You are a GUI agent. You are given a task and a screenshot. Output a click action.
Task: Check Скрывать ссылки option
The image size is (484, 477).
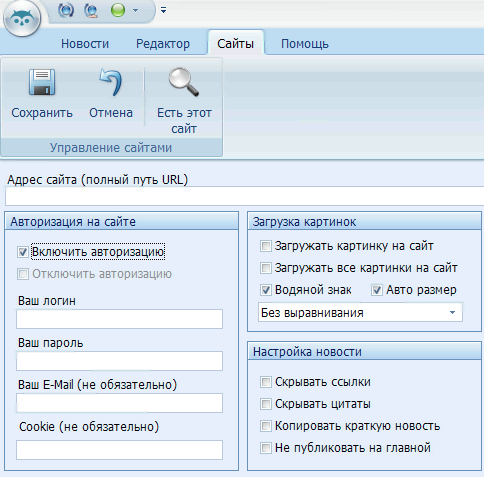coord(266,382)
